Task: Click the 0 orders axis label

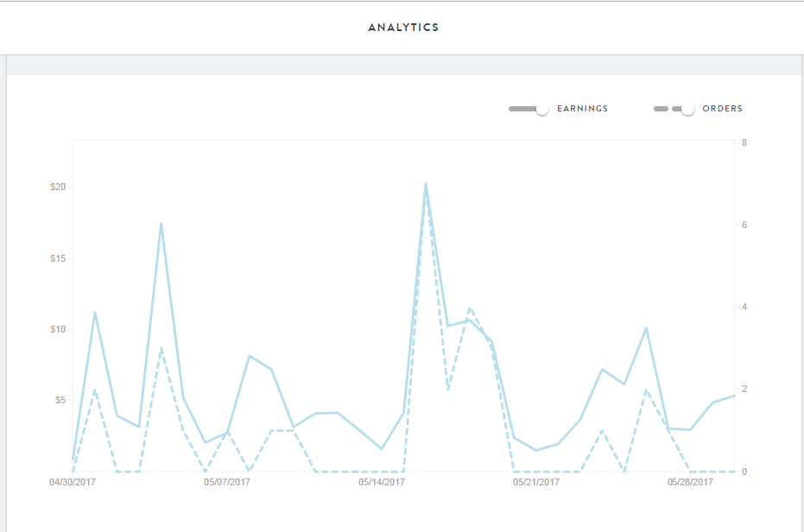Action: [744, 472]
